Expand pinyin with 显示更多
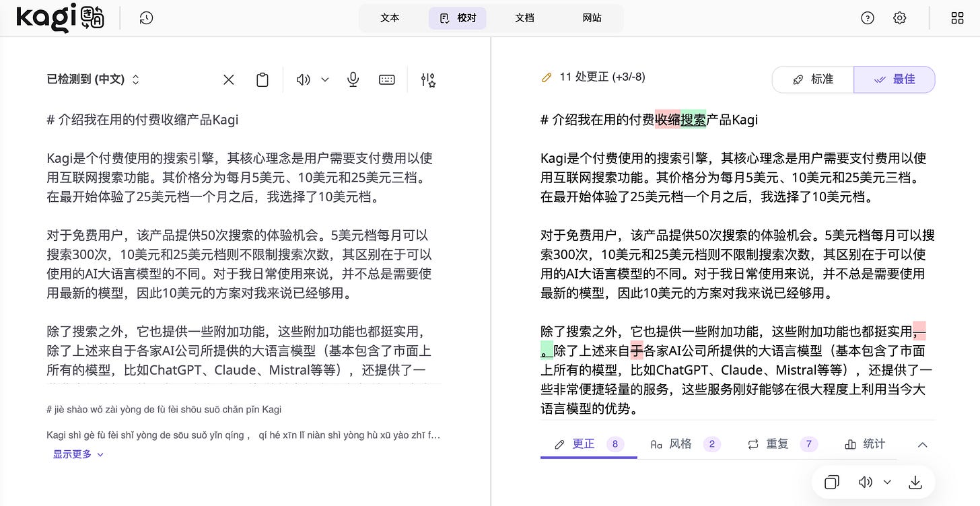 click(78, 454)
